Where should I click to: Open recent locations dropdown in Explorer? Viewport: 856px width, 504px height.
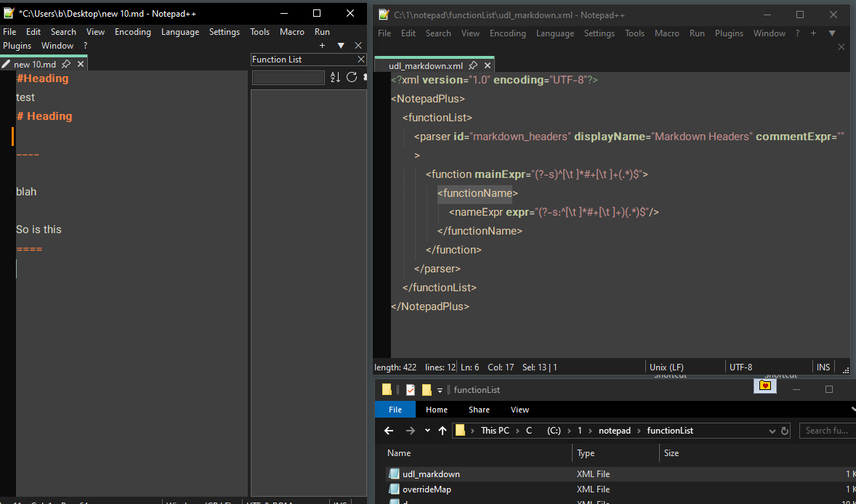click(x=427, y=431)
